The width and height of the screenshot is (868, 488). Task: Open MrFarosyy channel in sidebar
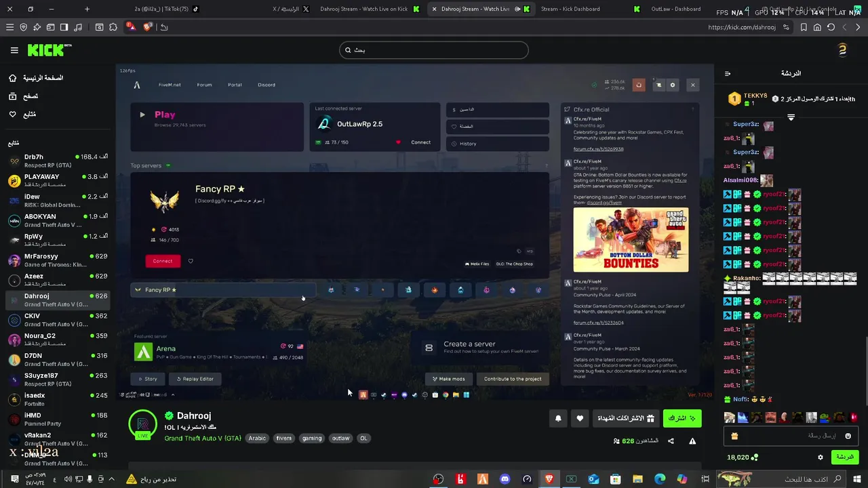[x=58, y=260]
